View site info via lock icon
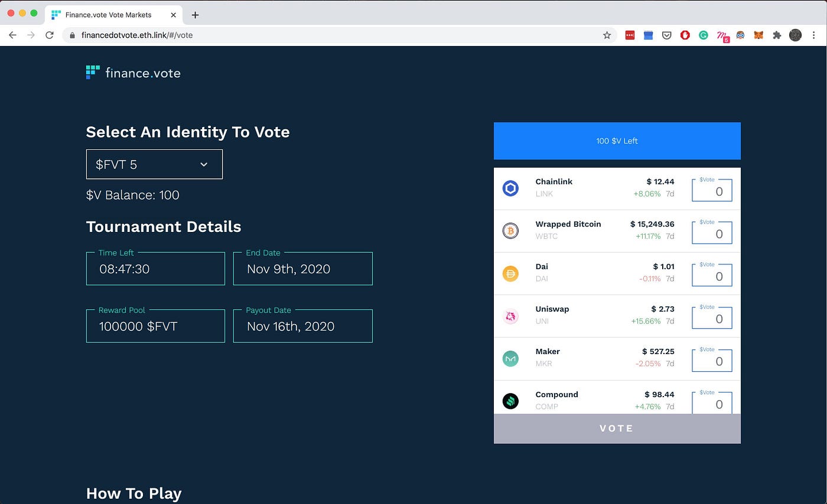Viewport: 827px width, 504px height. pyautogui.click(x=72, y=35)
